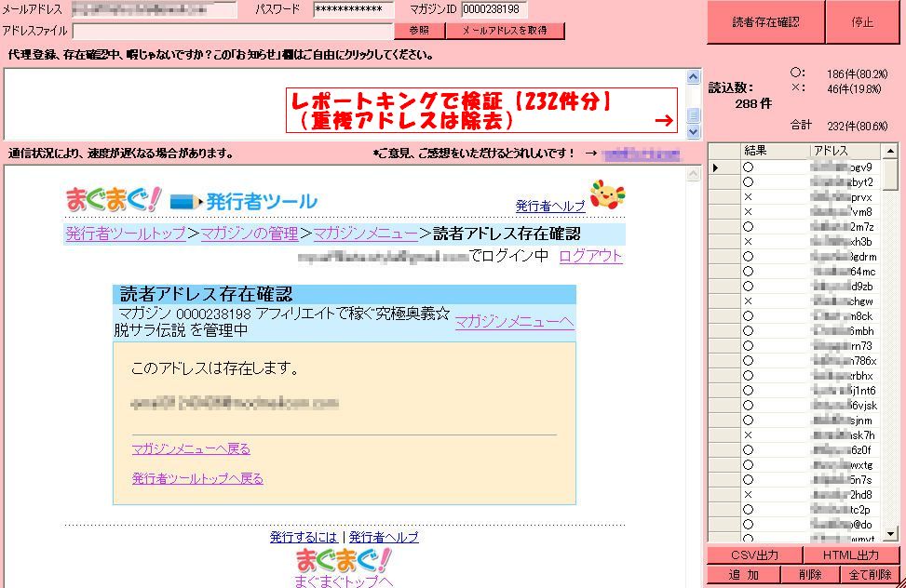Image resolution: width=906 pixels, height=588 pixels.
Task: Export results with CSV出力
Action: pyautogui.click(x=754, y=555)
